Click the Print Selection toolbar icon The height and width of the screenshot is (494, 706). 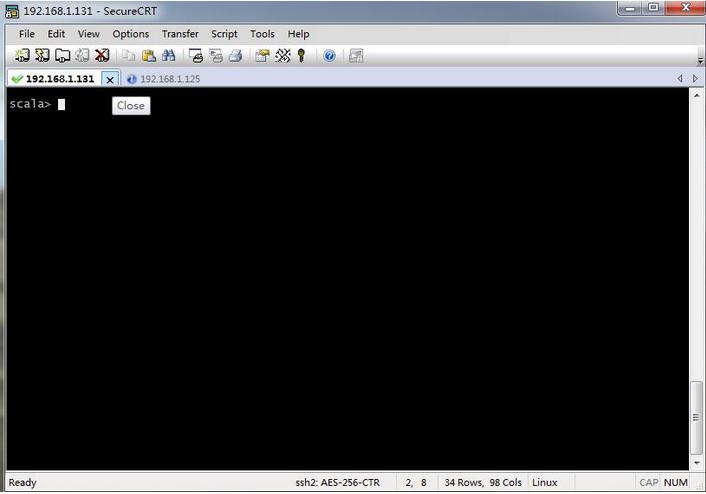(x=216, y=55)
